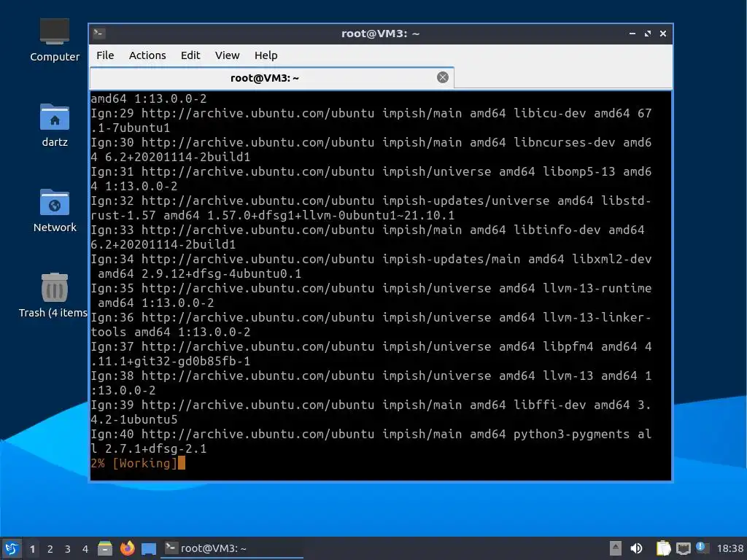Switch to workspace 3

coord(68,549)
